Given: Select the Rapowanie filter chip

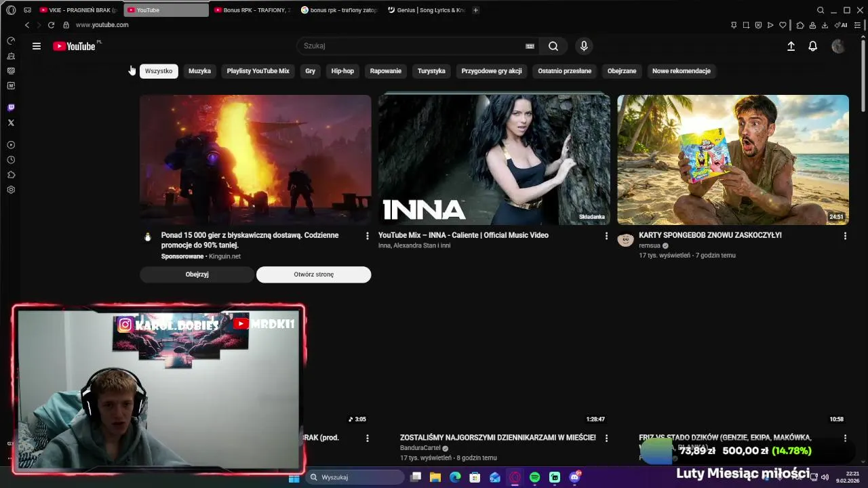Looking at the screenshot, I should tap(386, 70).
